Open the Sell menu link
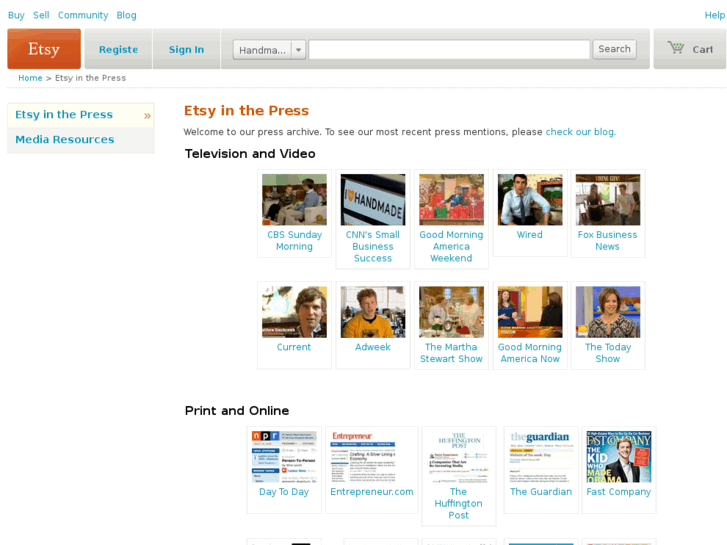 pyautogui.click(x=41, y=15)
